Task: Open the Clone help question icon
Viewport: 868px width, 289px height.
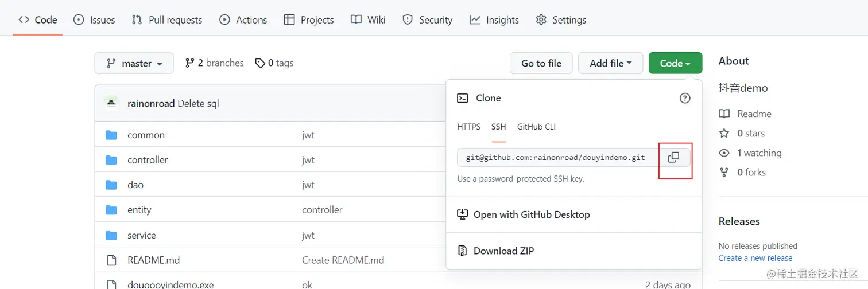Action: pyautogui.click(x=685, y=98)
